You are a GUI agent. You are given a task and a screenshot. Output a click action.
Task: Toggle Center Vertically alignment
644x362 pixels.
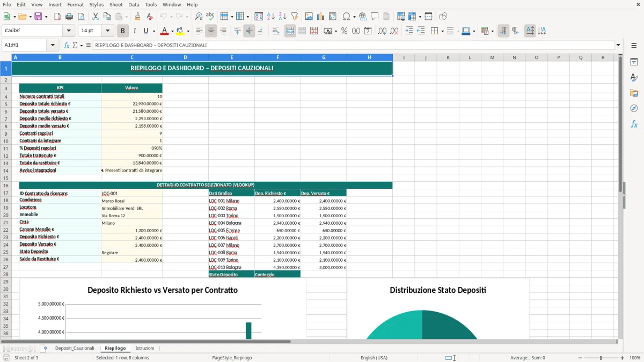pyautogui.click(x=249, y=31)
